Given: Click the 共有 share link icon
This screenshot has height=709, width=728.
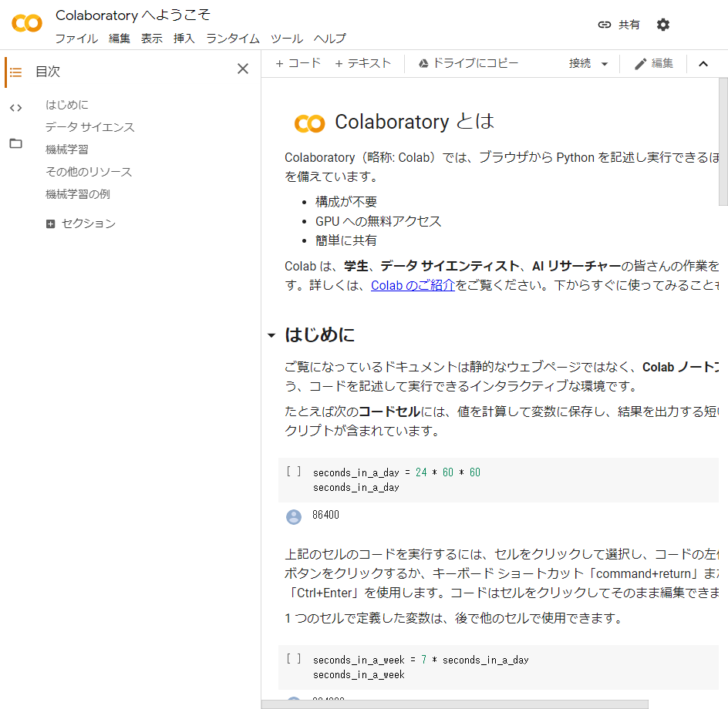Looking at the screenshot, I should coord(604,25).
